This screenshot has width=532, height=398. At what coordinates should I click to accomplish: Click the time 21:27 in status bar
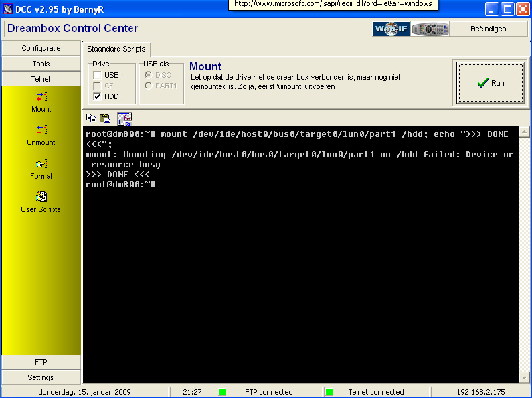(x=192, y=392)
